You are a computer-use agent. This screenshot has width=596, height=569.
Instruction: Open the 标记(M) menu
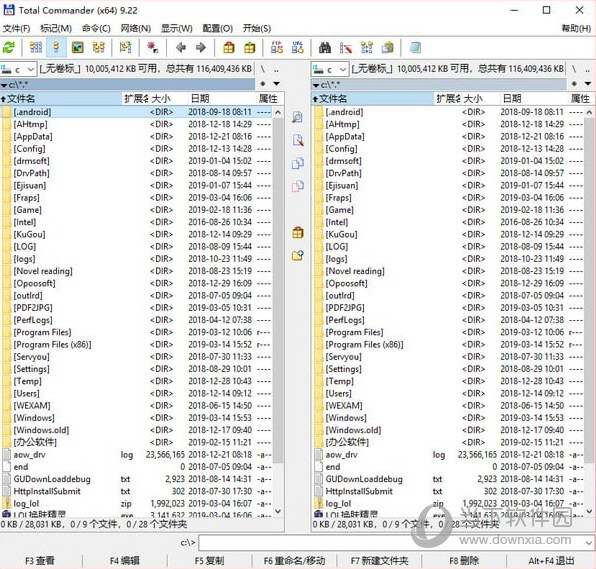point(56,29)
